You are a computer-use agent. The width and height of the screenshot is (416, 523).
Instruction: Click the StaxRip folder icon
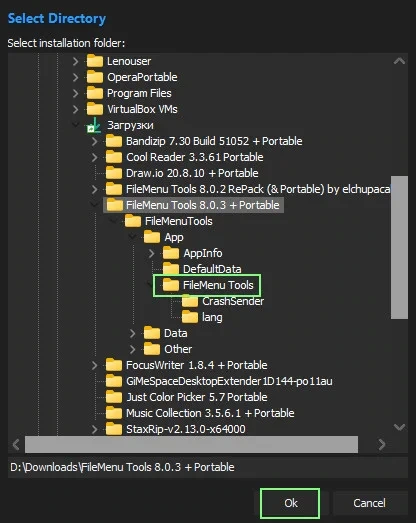[x=114, y=429]
